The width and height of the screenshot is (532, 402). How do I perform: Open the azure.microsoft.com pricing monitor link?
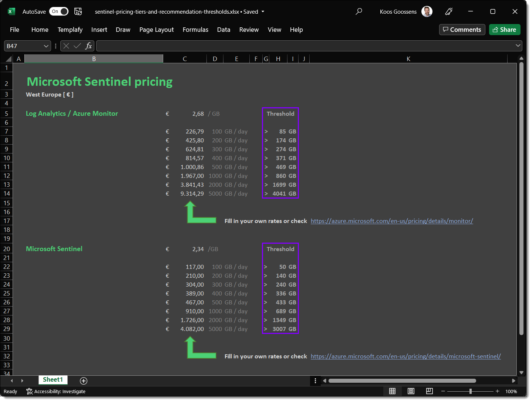pyautogui.click(x=392, y=221)
